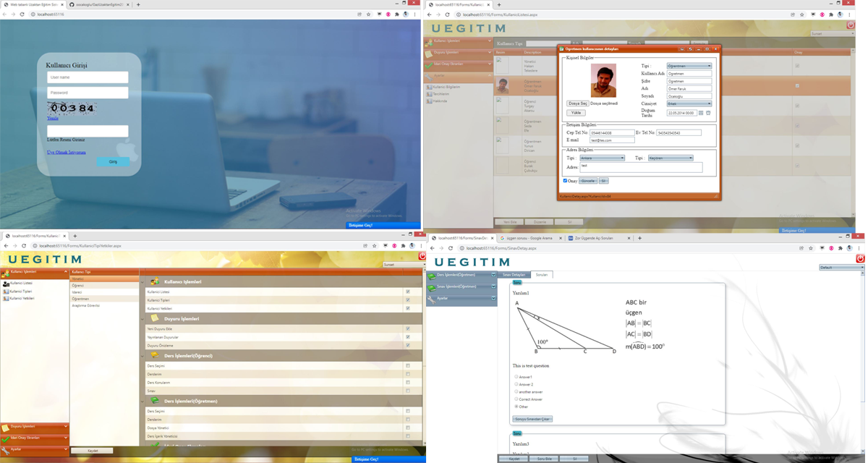Click the Ayarlar wrench icon in sidebar
The image size is (868, 463).
coord(5,451)
